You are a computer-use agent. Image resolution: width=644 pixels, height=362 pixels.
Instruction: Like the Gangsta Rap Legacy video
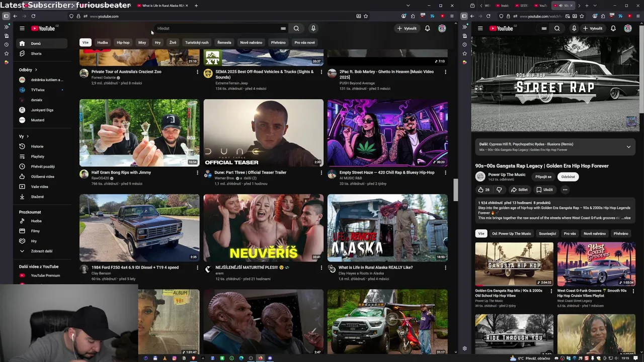pyautogui.click(x=484, y=190)
